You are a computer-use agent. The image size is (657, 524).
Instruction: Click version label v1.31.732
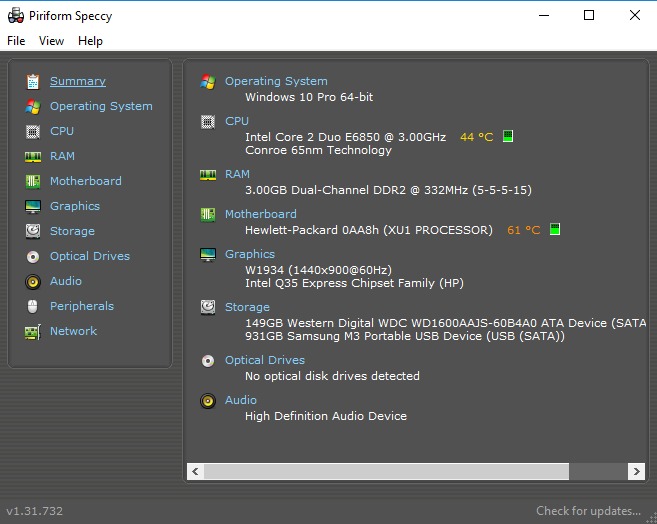pos(34,511)
